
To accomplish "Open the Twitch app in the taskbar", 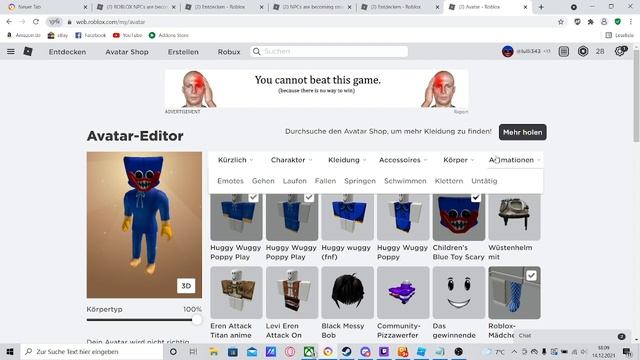I will coord(384,351).
